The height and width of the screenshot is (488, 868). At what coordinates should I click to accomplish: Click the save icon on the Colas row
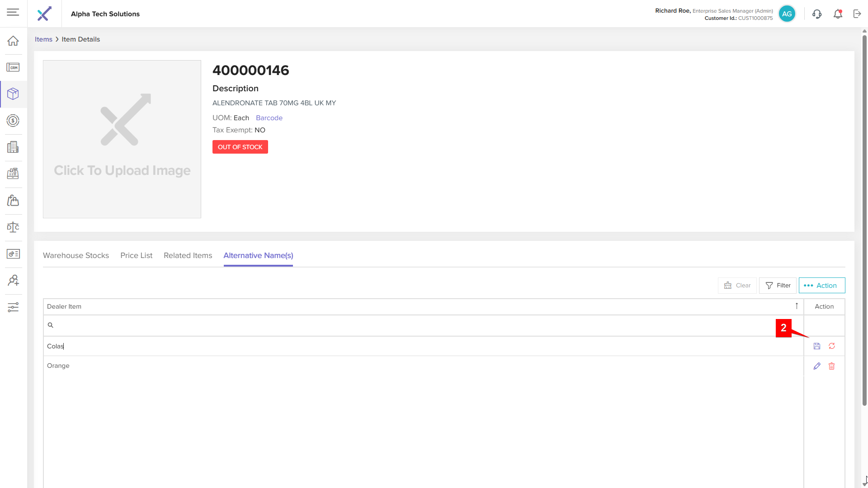(816, 346)
